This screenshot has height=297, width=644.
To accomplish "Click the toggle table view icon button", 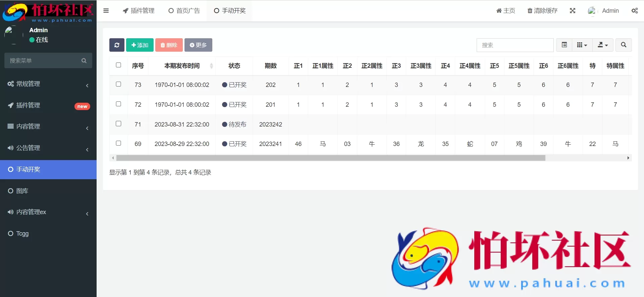I will 564,45.
